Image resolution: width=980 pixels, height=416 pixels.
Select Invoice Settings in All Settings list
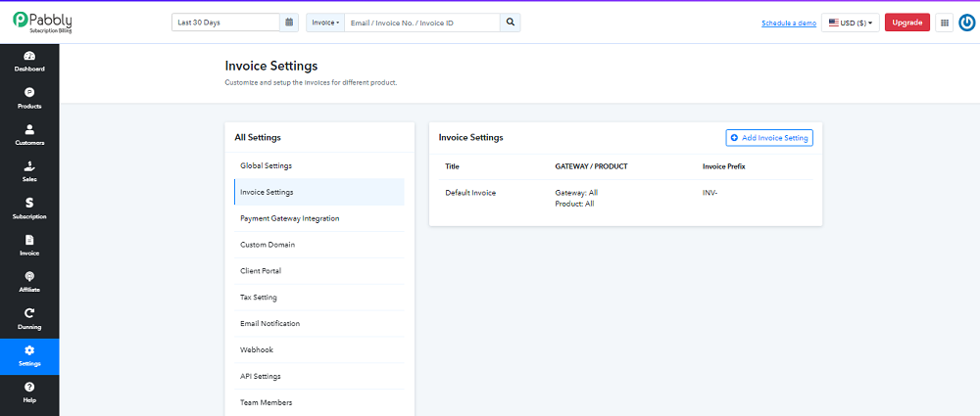[x=319, y=192]
